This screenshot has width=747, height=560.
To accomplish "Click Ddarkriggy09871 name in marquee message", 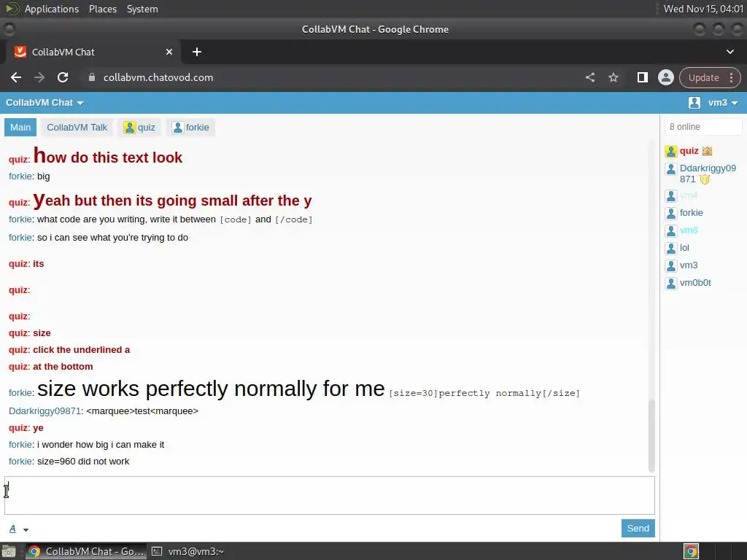I will (x=44, y=411).
